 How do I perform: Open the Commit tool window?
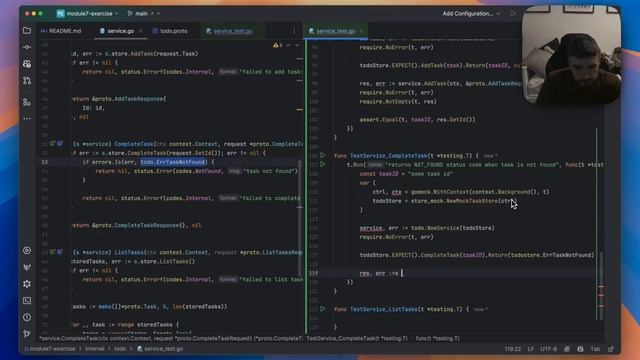[x=27, y=47]
